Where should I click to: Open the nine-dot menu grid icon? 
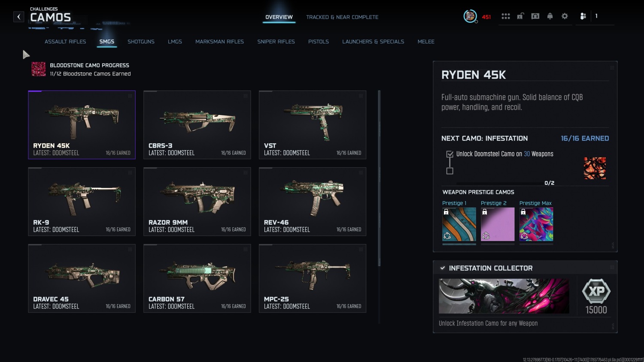tap(506, 16)
